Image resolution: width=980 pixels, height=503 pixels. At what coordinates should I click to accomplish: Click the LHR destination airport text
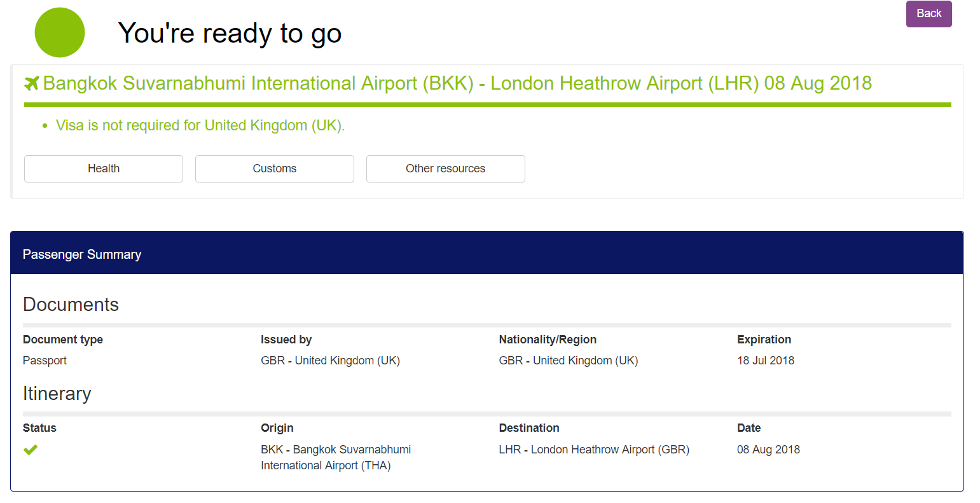[x=593, y=450]
